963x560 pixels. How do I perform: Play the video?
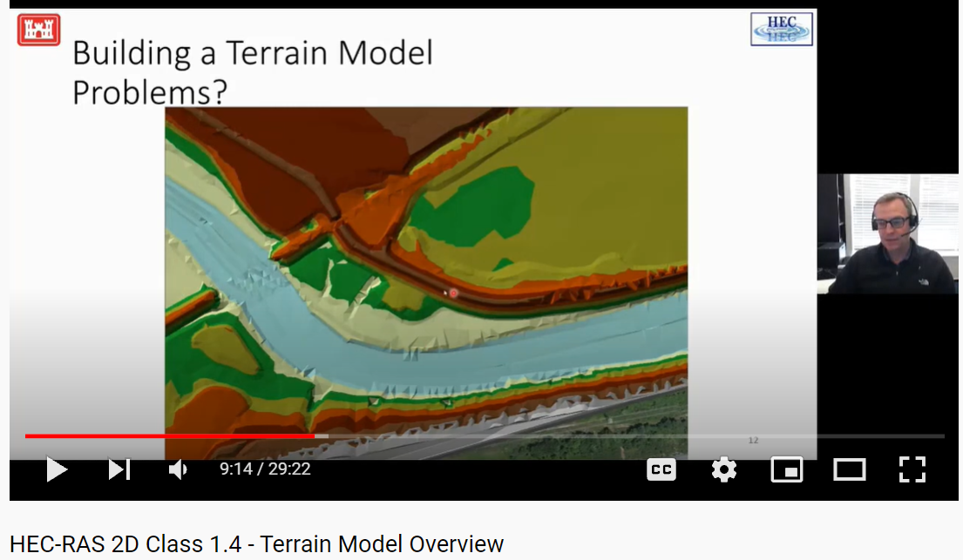(x=58, y=469)
